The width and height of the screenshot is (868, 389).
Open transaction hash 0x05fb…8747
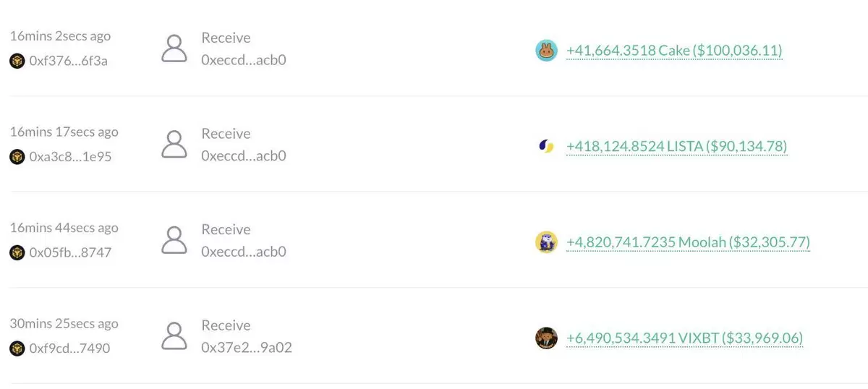70,253
